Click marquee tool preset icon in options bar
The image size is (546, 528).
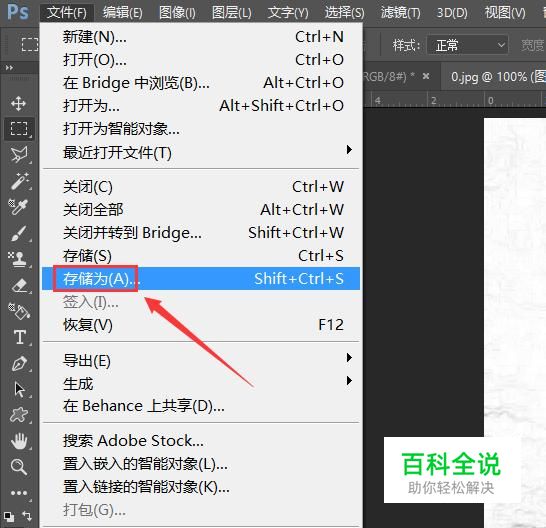pyautogui.click(x=29, y=45)
